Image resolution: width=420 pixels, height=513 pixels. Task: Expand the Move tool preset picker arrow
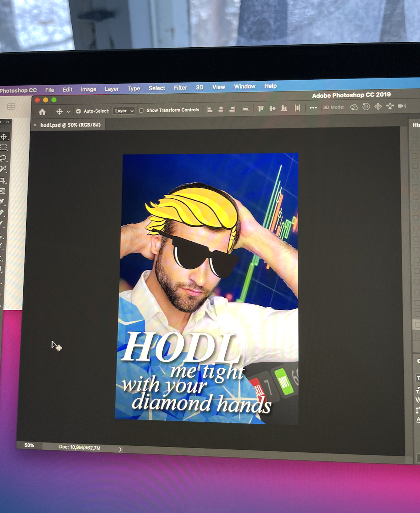pyautogui.click(x=68, y=112)
